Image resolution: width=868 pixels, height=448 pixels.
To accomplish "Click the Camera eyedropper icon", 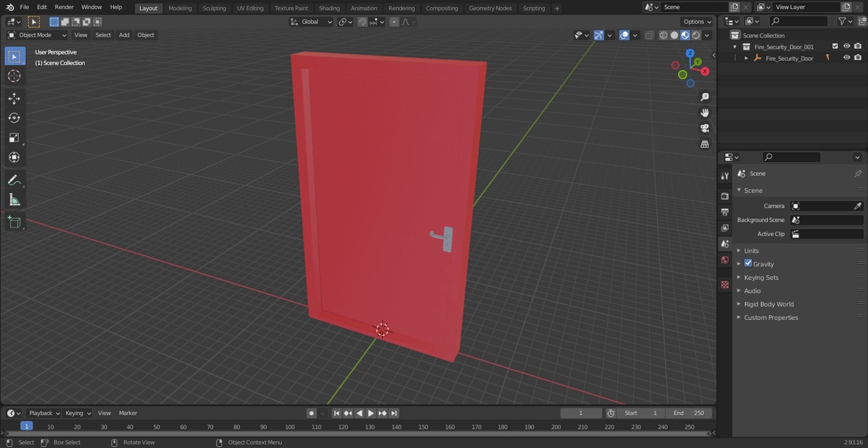I will 858,206.
